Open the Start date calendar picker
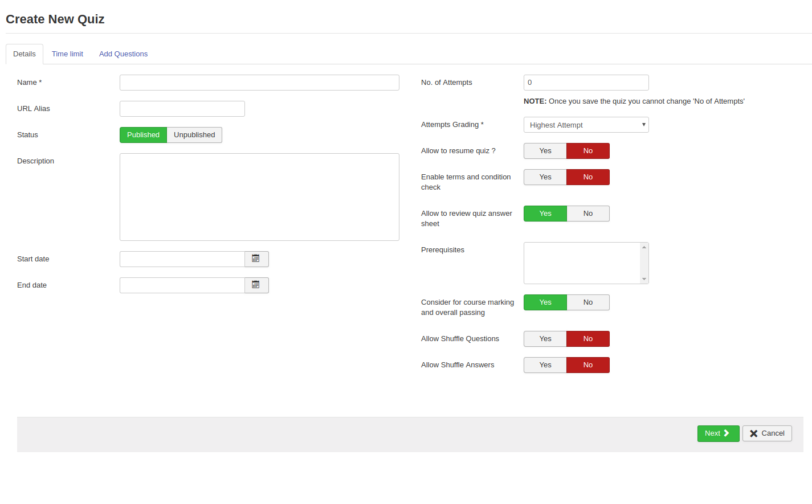812x504 pixels. (x=256, y=259)
